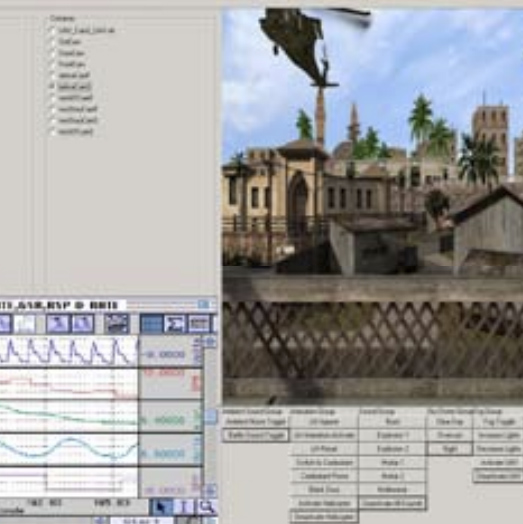Viewport: 523px width, 524px height.
Task: Click the Deactivate Helicopter button
Action: pyautogui.click(x=324, y=517)
